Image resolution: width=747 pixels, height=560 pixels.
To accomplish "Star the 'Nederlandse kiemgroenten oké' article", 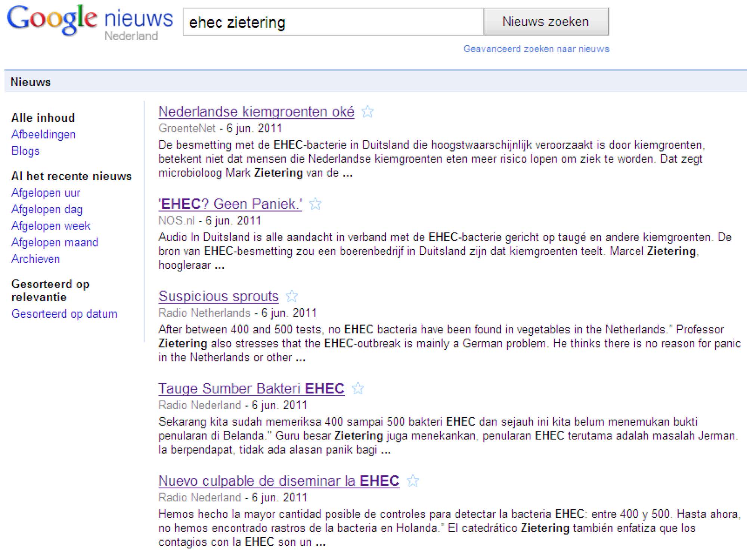I will [368, 112].
